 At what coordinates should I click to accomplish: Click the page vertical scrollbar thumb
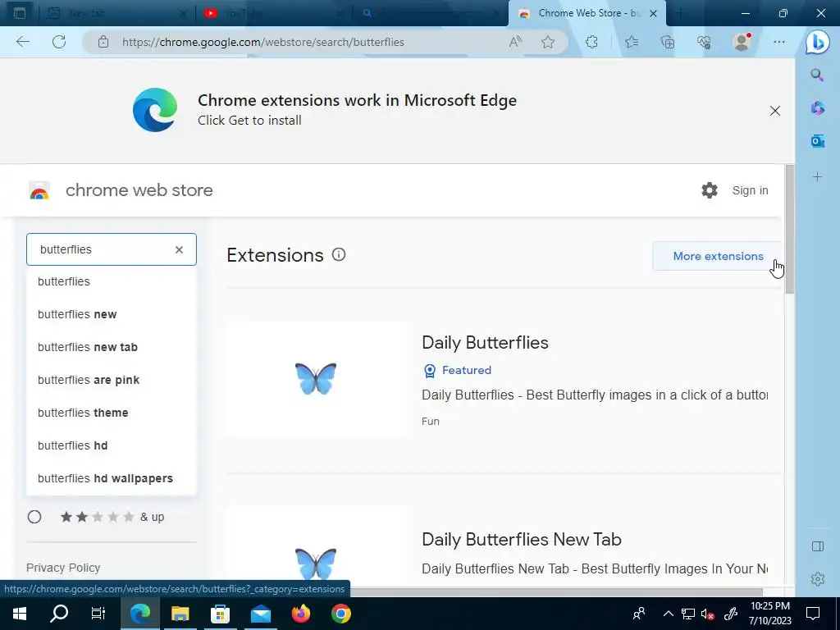click(x=790, y=229)
